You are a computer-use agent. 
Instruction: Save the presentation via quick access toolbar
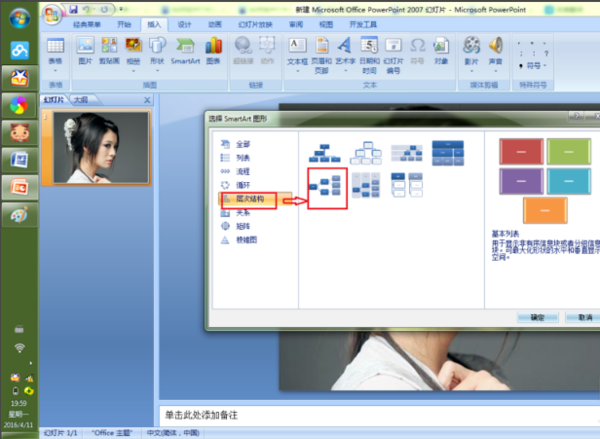tap(73, 9)
